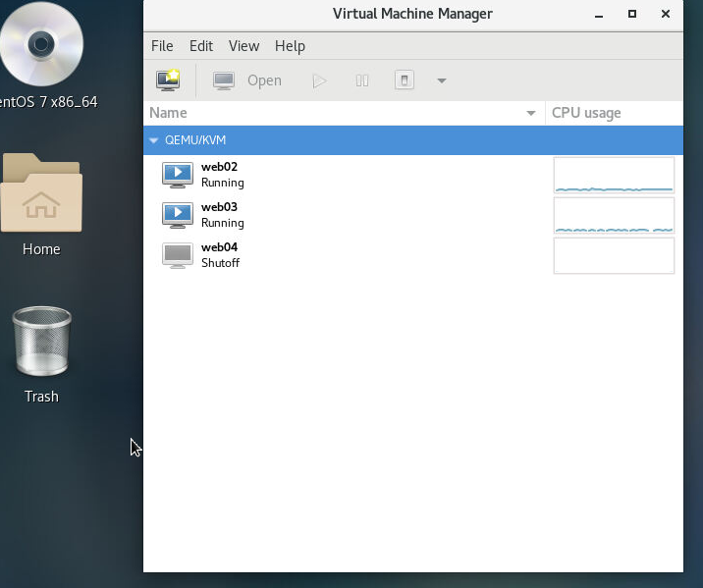703x588 pixels.
Task: Select the CentOS 7 disc desktop icon
Action: (41, 44)
